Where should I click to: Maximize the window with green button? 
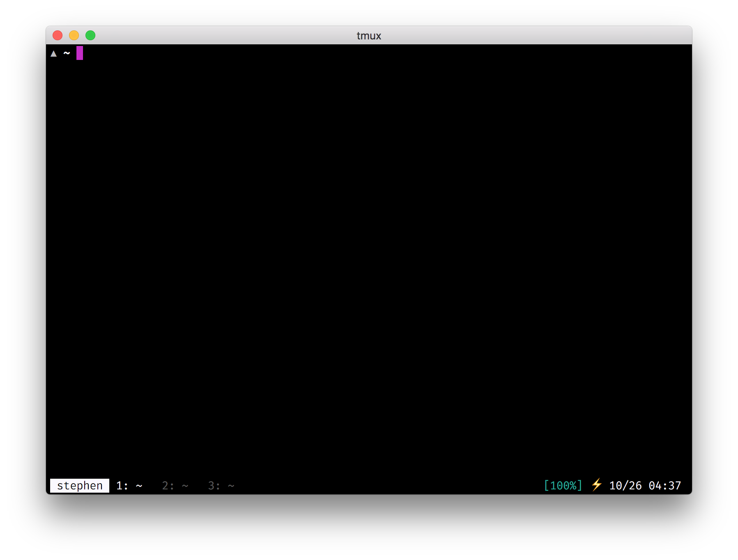pos(90,35)
